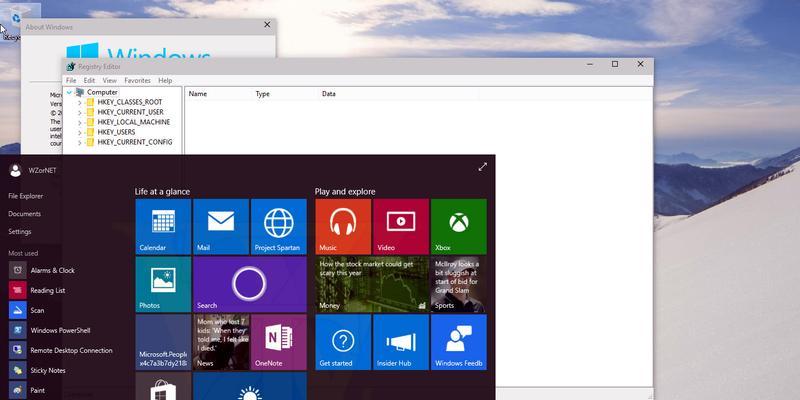This screenshot has width=800, height=400.
Task: Click the Alarms & Clock icon
Action: pos(18,270)
